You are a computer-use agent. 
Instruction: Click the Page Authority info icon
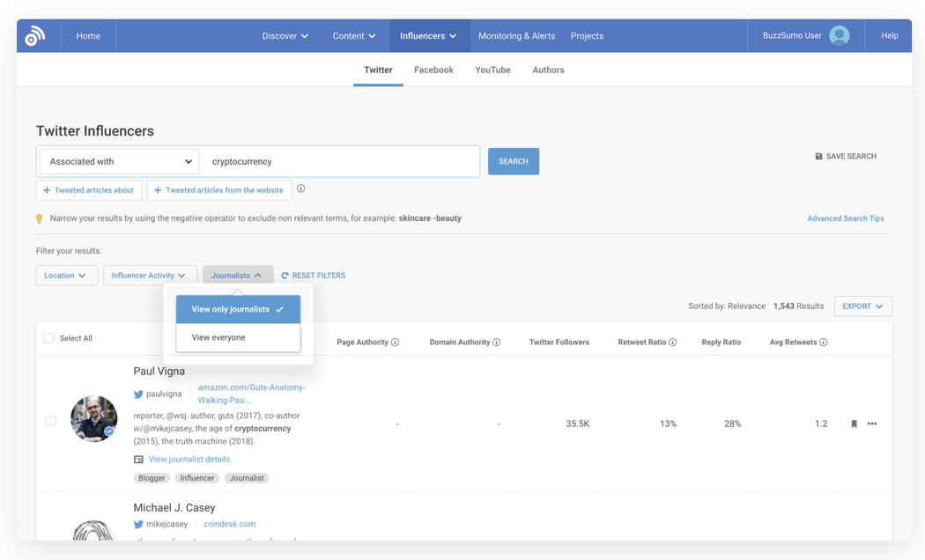click(x=395, y=343)
